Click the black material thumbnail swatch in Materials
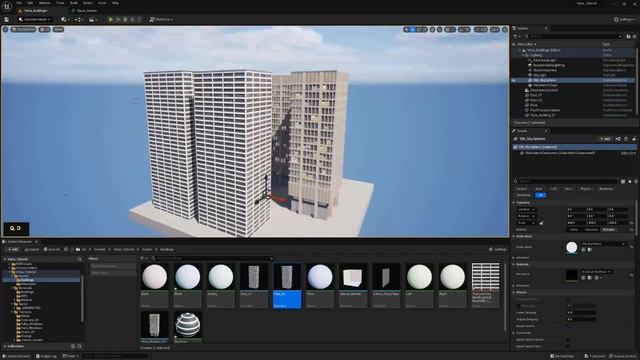 point(571,275)
